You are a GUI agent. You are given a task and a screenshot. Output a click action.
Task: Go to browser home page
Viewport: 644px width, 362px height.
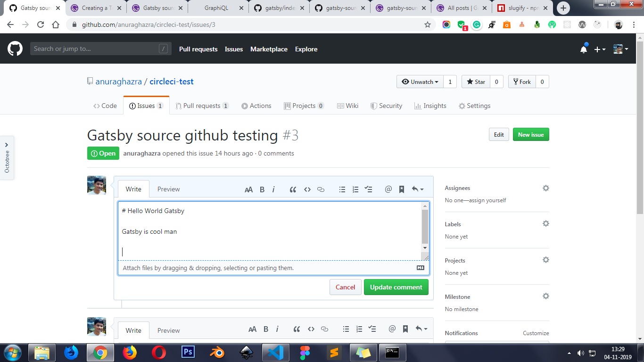[x=56, y=25]
